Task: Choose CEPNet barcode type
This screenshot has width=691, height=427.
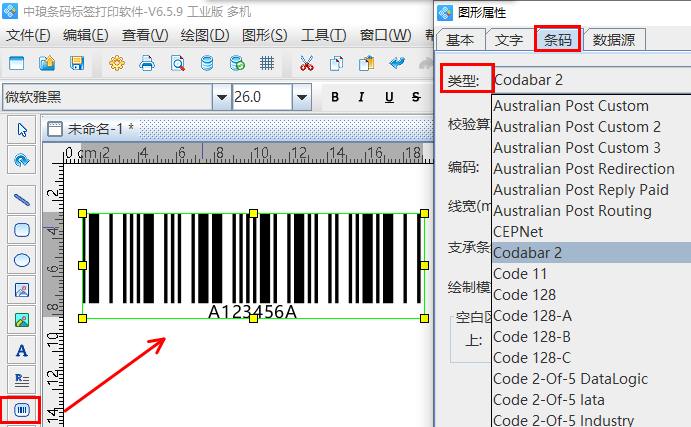Action: click(591, 232)
